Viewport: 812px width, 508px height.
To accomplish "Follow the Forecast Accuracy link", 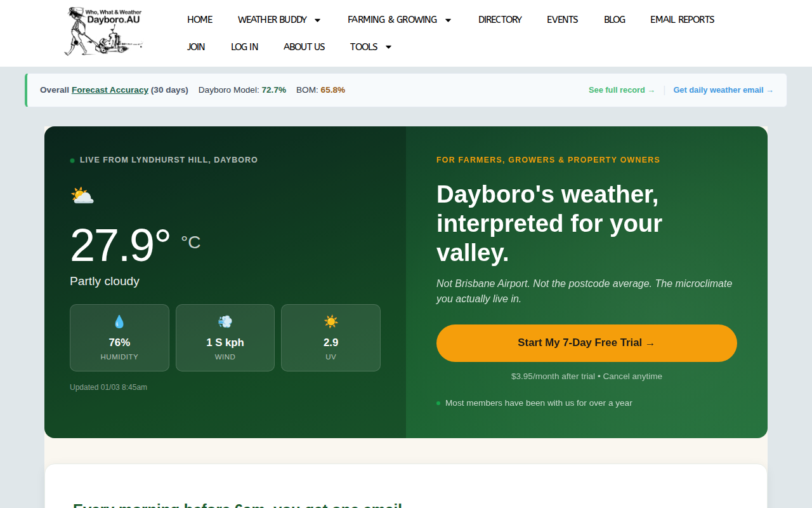I will point(110,90).
